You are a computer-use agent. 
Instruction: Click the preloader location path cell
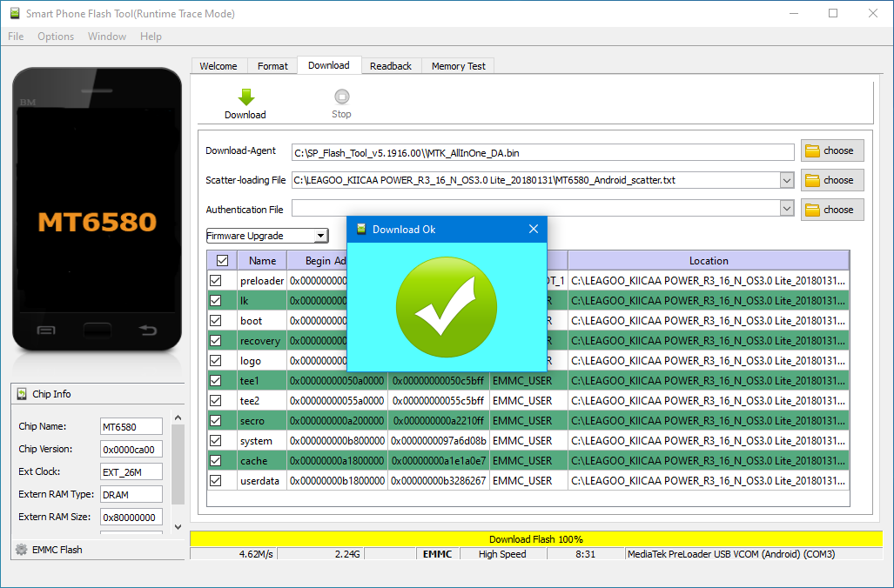pos(709,280)
